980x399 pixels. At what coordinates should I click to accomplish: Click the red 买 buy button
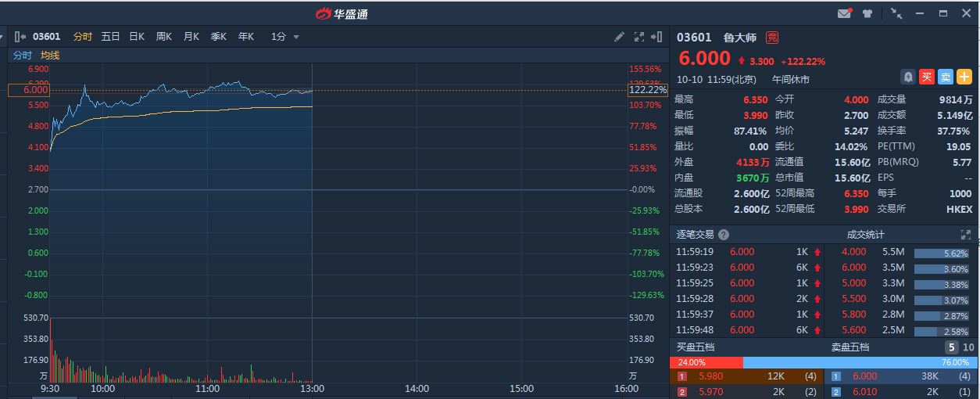point(927,77)
